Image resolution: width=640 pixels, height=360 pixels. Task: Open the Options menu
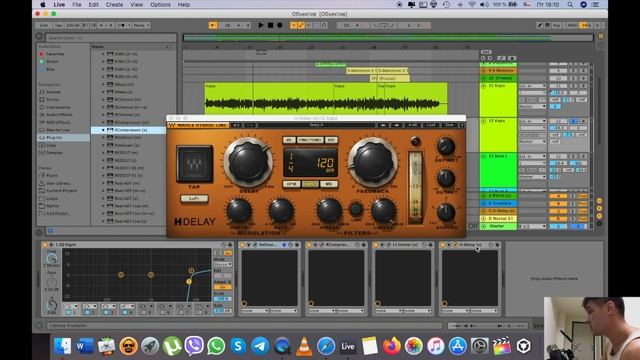coord(160,4)
